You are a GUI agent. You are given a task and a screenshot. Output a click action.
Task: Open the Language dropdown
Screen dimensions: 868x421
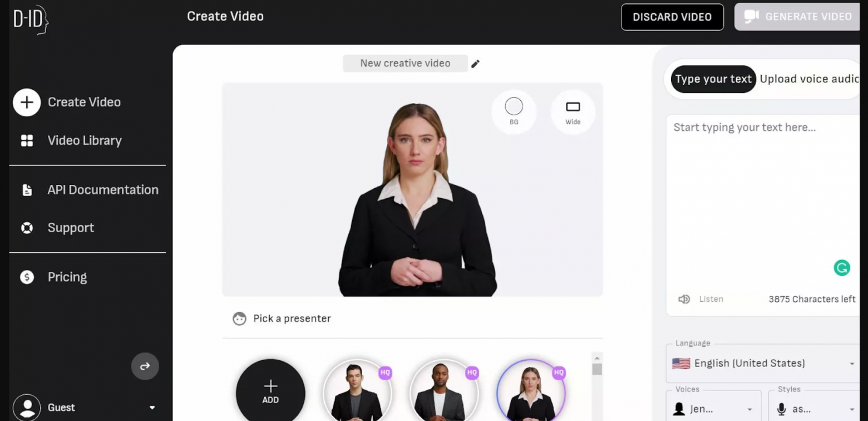pyautogui.click(x=763, y=364)
